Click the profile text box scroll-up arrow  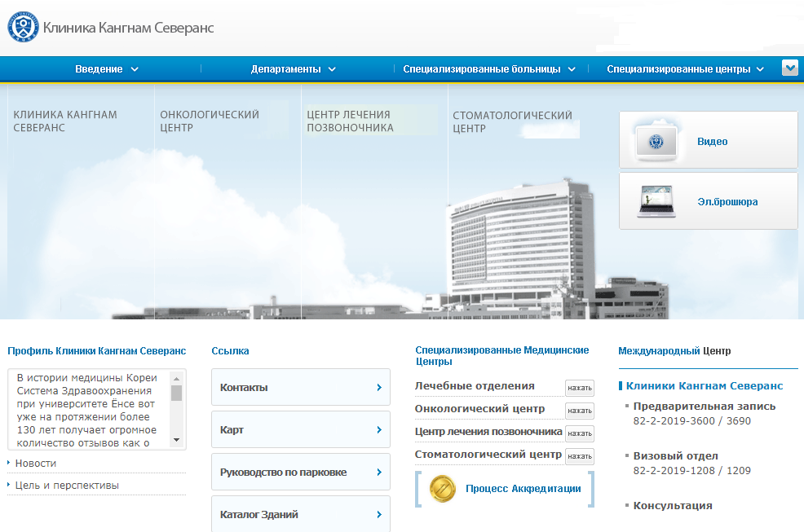(x=176, y=378)
